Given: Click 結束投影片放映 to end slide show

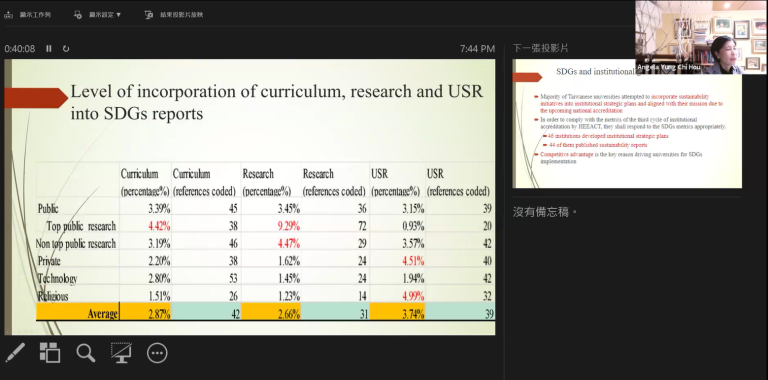Looking at the screenshot, I should pos(174,15).
